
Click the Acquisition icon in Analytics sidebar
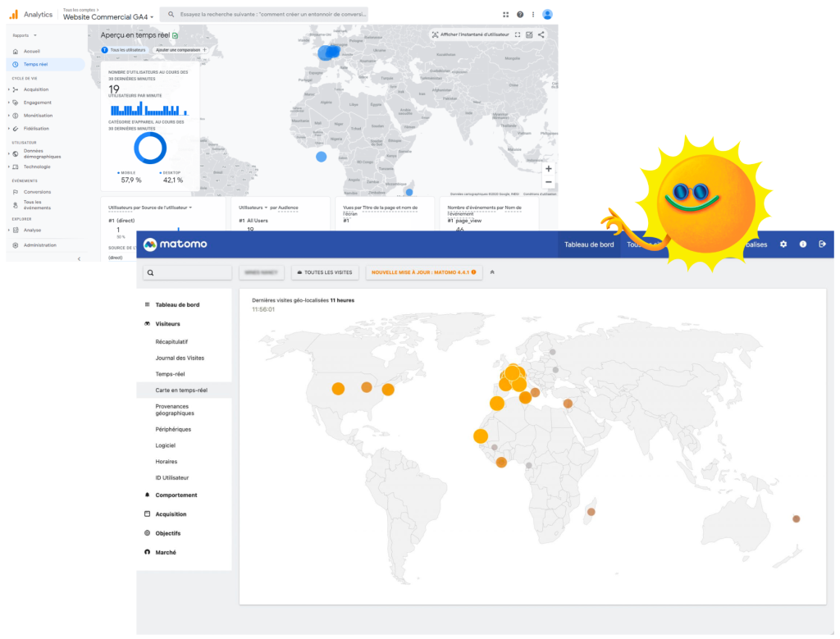coord(16,89)
